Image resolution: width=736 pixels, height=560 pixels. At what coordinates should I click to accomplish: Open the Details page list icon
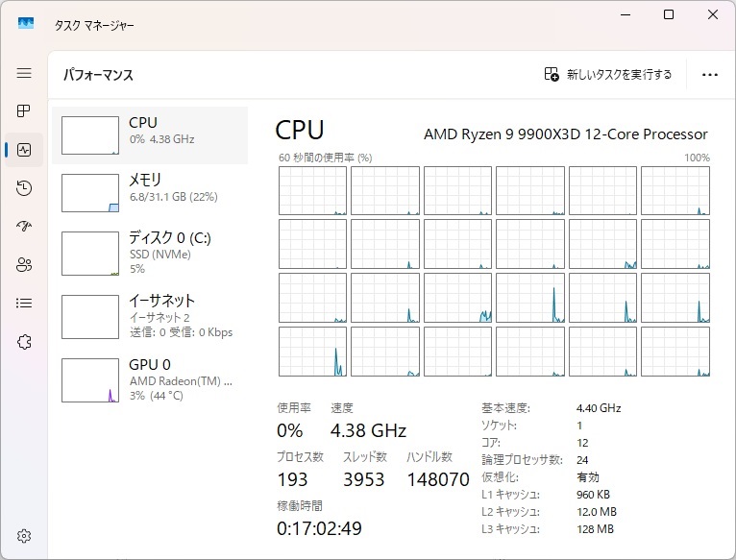point(24,304)
